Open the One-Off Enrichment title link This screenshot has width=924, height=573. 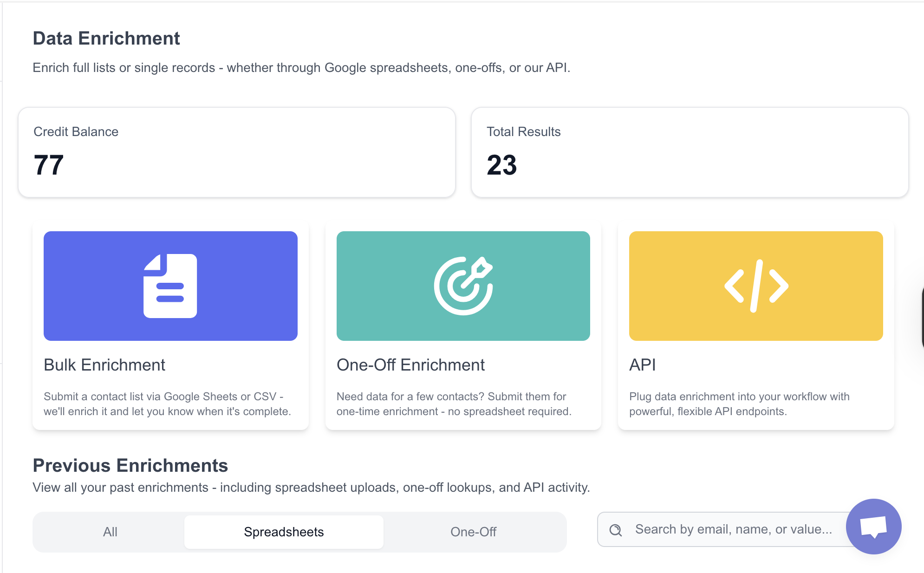tap(410, 365)
